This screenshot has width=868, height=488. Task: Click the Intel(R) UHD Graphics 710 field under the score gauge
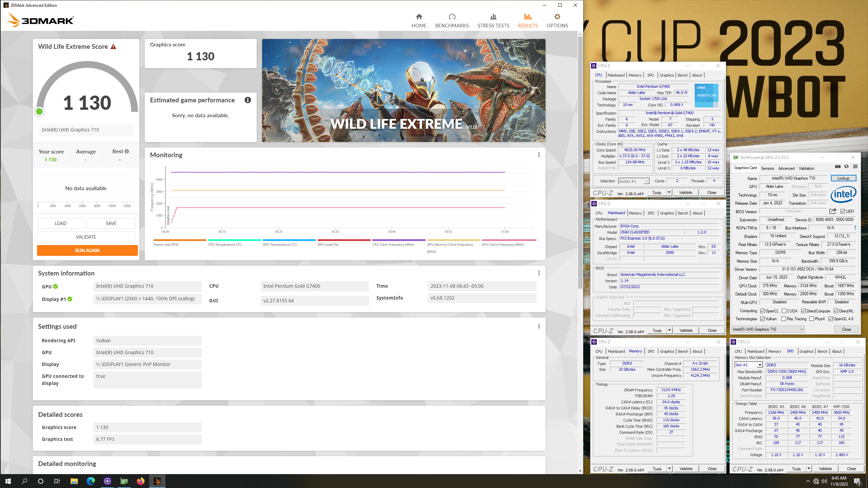[x=86, y=130]
